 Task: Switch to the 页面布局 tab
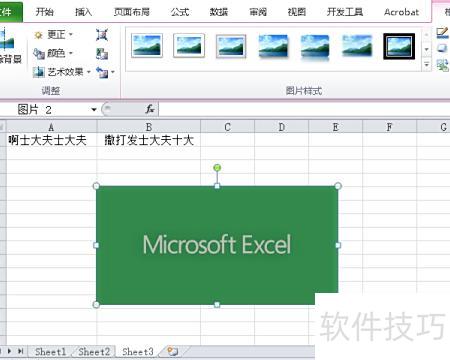132,12
